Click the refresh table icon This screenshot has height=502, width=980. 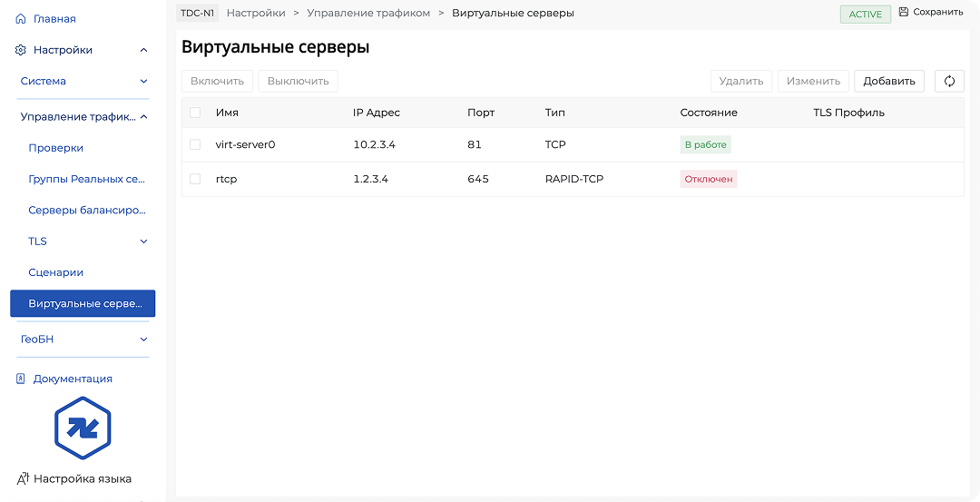949,81
